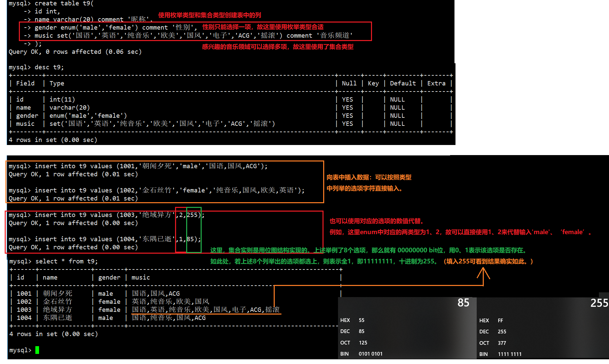The image size is (609, 364).
Task: Click the '4 rows in set (0.00 sec)' line under desc
Action: [53, 140]
